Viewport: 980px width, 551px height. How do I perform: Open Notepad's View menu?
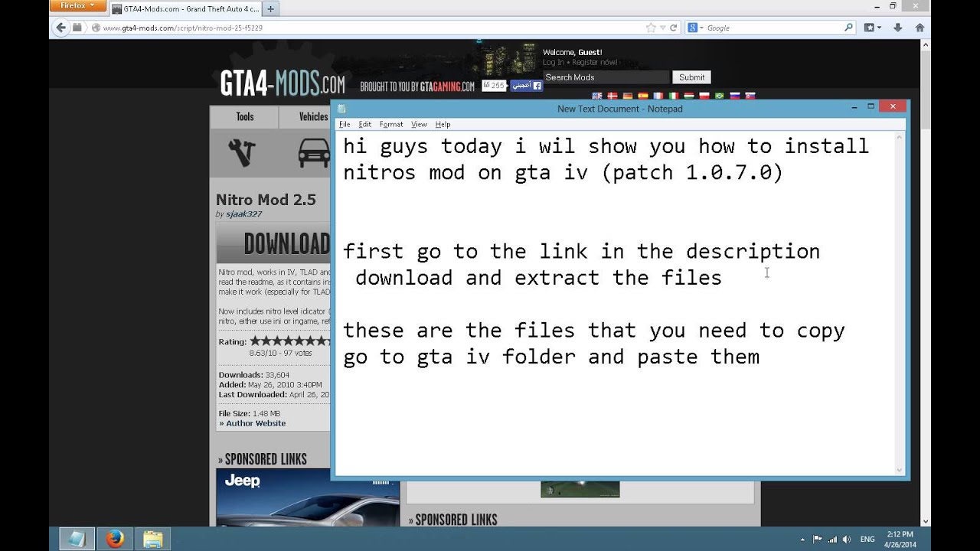pyautogui.click(x=419, y=124)
